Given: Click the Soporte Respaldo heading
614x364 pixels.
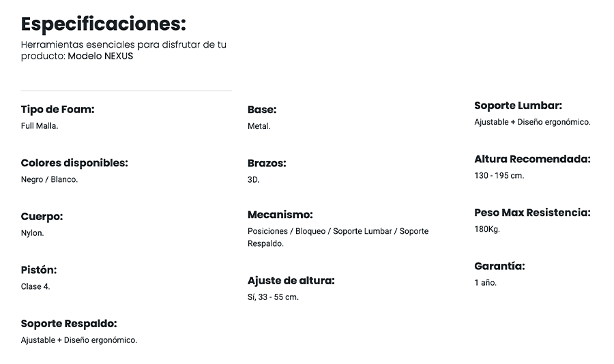Looking at the screenshot, I should pyautogui.click(x=69, y=324).
